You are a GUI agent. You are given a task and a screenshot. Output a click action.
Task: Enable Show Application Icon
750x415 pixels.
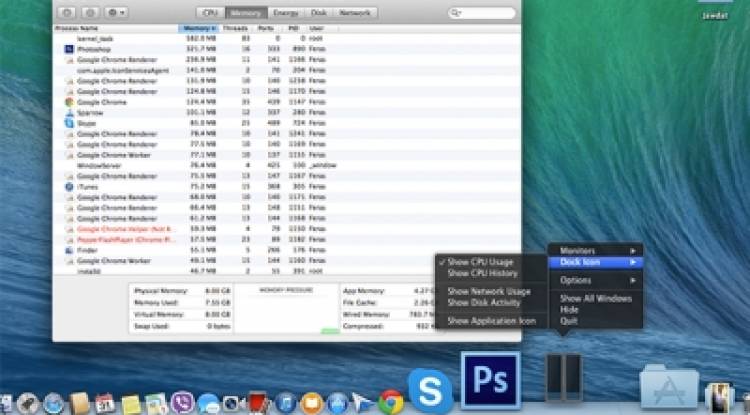[491, 321]
